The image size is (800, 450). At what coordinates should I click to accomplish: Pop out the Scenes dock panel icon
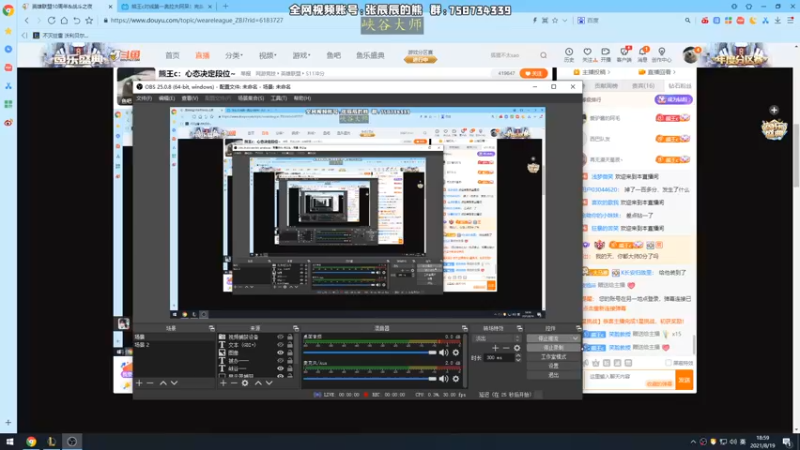click(212, 328)
